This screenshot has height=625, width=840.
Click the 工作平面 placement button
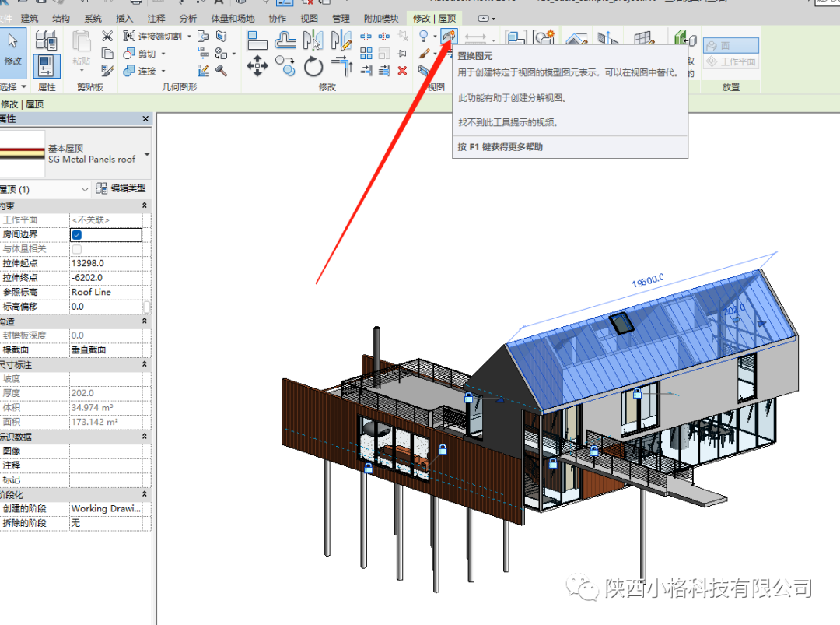730,61
